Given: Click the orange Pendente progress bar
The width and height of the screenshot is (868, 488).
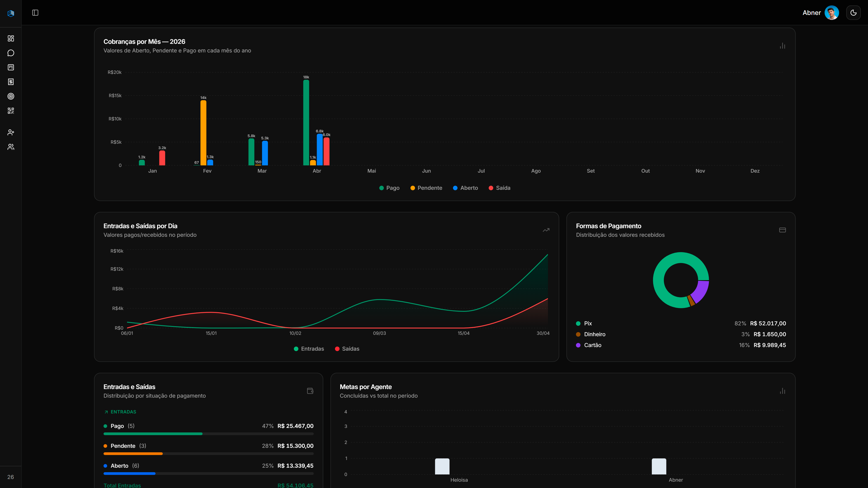Looking at the screenshot, I should click(133, 454).
